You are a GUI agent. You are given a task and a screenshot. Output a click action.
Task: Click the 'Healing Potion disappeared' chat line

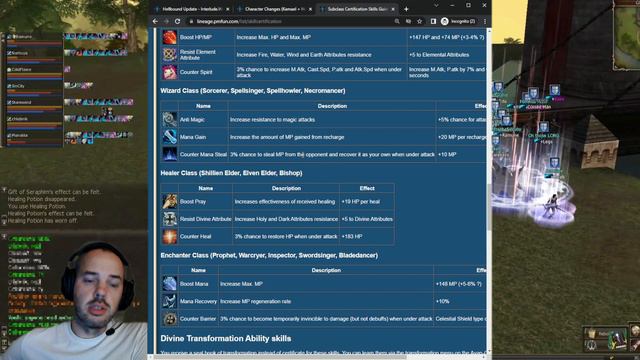tap(42, 199)
